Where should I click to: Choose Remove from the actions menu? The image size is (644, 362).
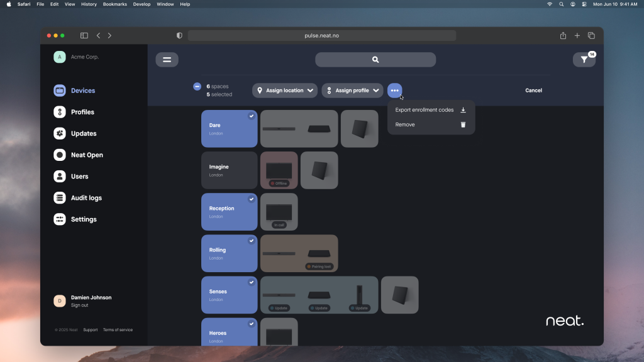coord(431,125)
